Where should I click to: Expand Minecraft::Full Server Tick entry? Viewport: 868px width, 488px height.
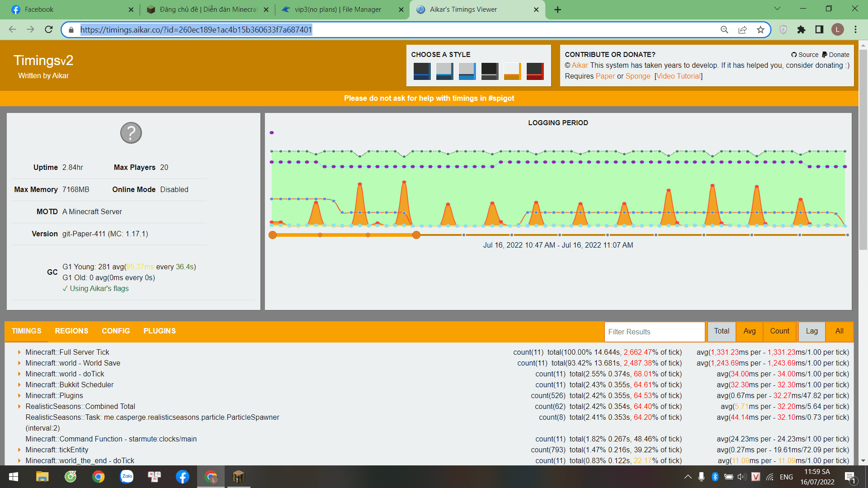[19, 352]
